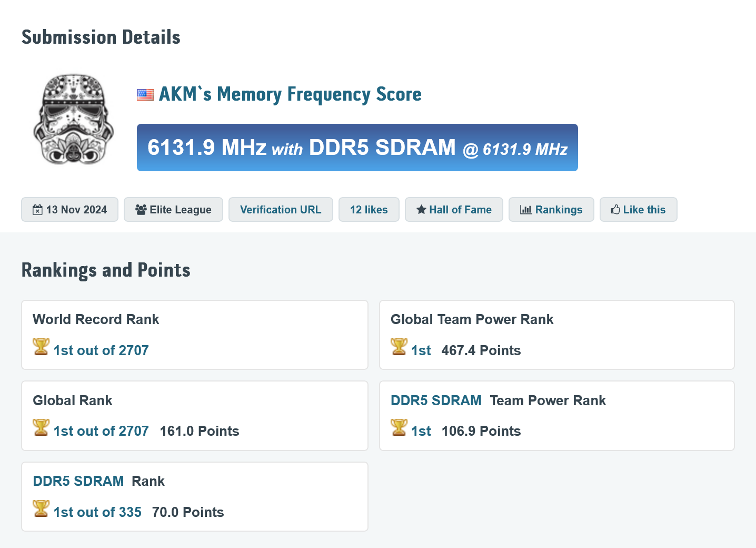This screenshot has width=756, height=548.
Task: Click the Elite League users icon
Action: pyautogui.click(x=141, y=210)
